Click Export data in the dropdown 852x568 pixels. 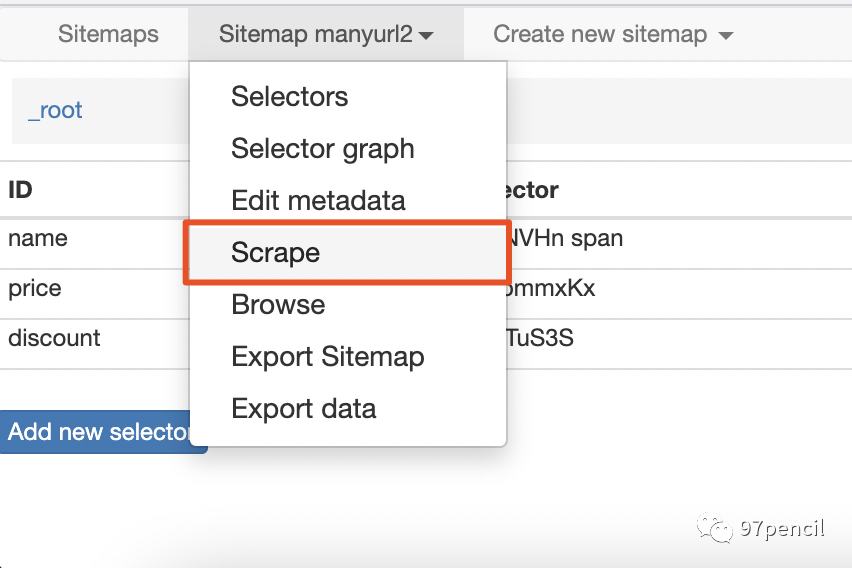[x=303, y=409]
